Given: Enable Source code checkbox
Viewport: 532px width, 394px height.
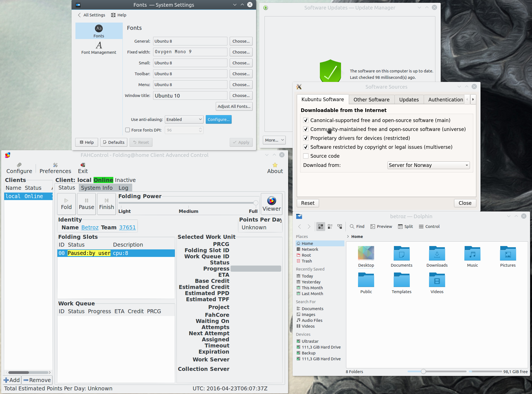Looking at the screenshot, I should [x=306, y=156].
